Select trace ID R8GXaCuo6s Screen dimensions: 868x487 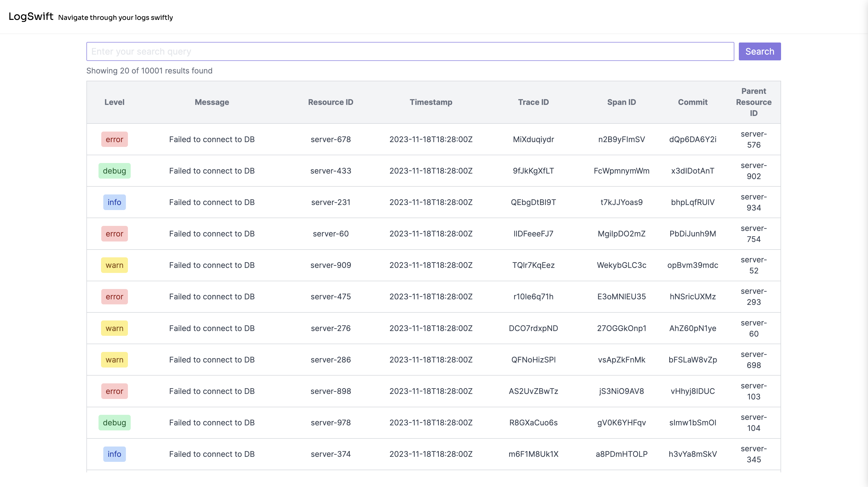[x=533, y=423]
